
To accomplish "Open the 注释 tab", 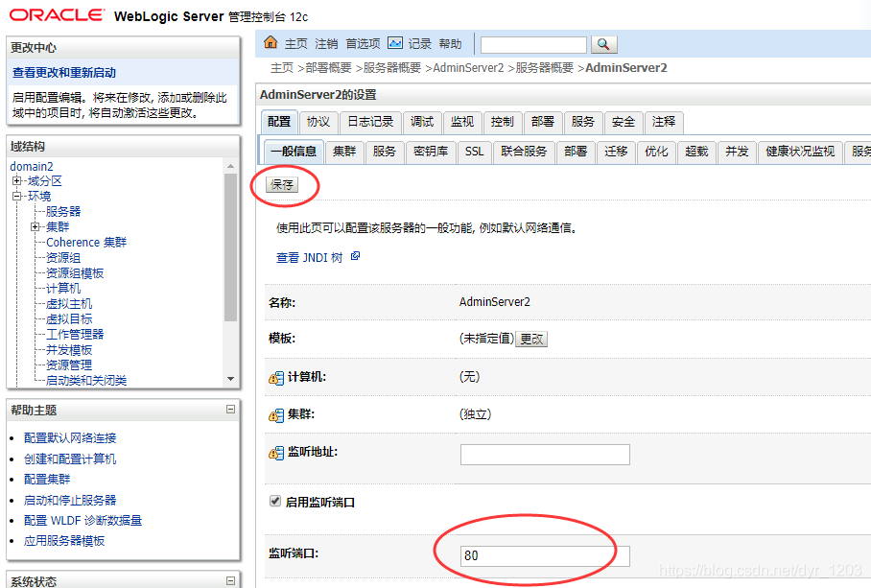I will pyautogui.click(x=664, y=122).
